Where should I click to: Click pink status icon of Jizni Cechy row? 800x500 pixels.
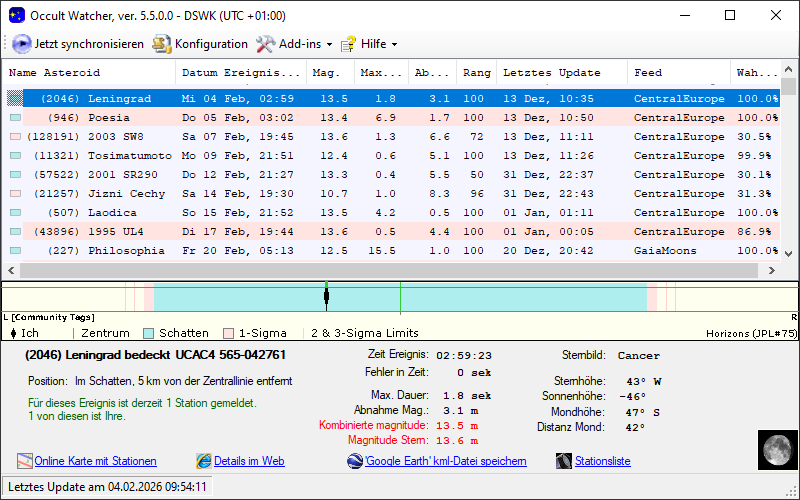pyautogui.click(x=15, y=194)
